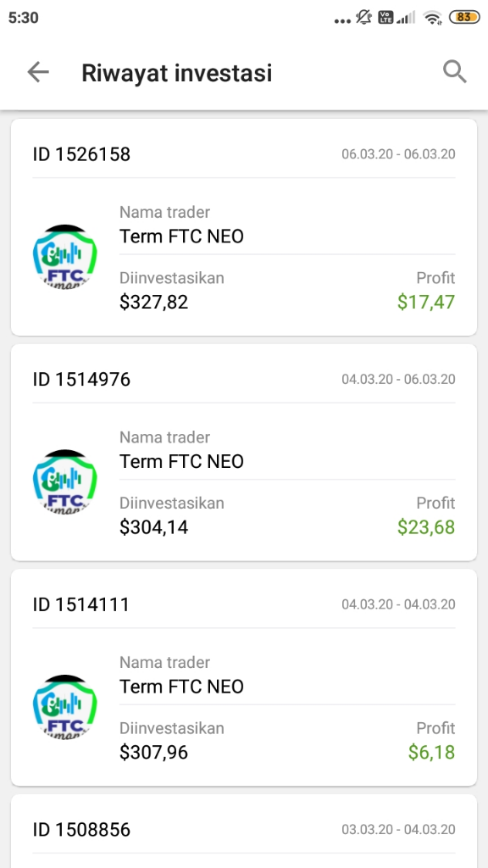Screen dimensions: 488x868
Task: Tap the muted bell notification icon
Action: 363,17
